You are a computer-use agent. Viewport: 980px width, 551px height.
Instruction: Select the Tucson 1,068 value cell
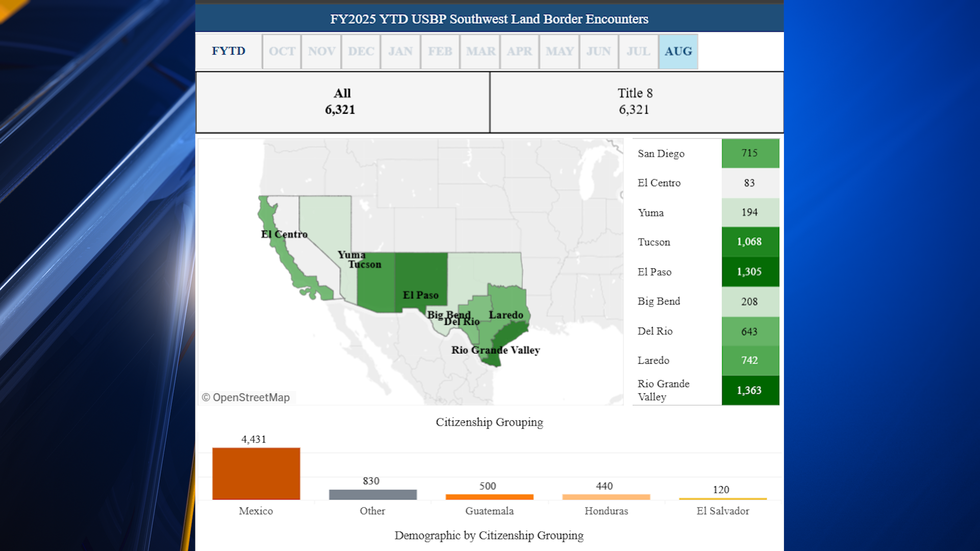(x=750, y=242)
